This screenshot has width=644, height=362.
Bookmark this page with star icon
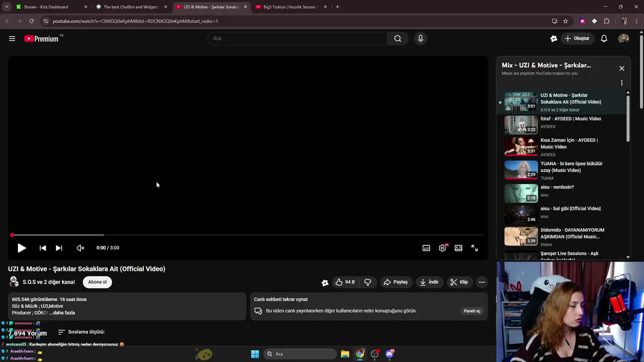point(566,21)
